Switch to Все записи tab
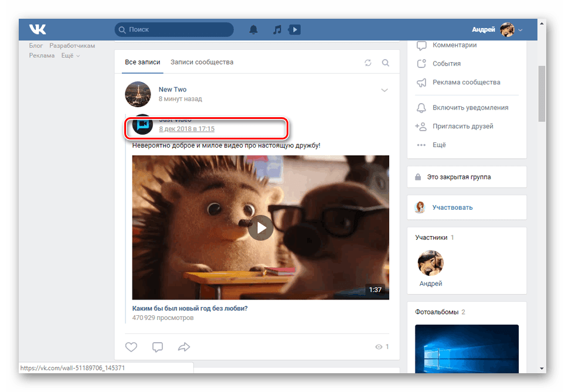The image size is (565, 392). pos(142,62)
